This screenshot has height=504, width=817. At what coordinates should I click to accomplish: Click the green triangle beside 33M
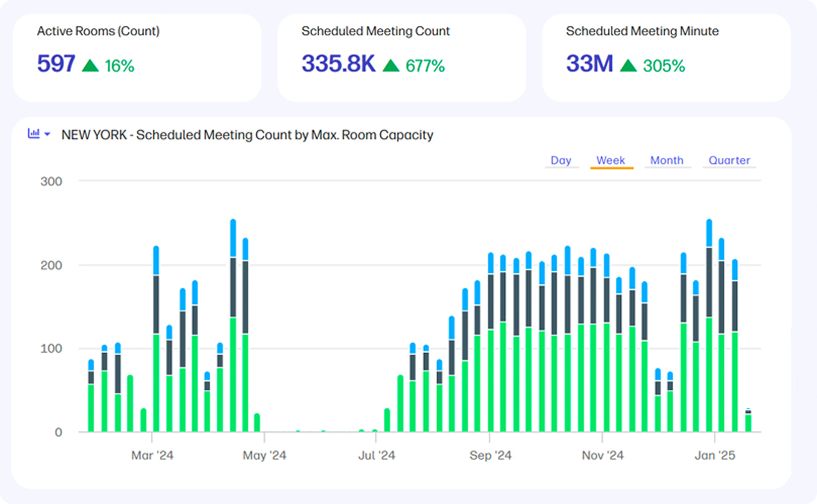(628, 66)
